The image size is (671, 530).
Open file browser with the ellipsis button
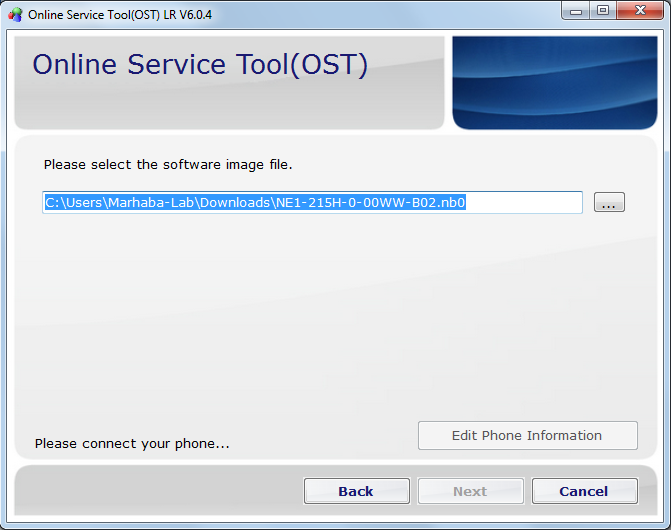point(609,202)
